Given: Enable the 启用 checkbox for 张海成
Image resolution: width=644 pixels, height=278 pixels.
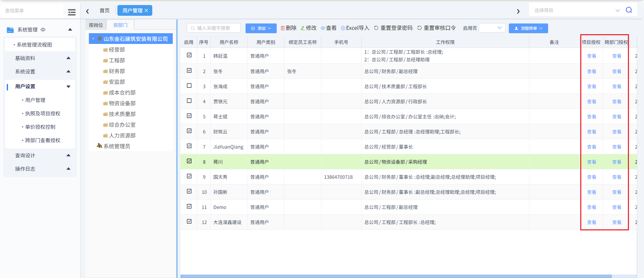Looking at the screenshot, I should (x=189, y=86).
